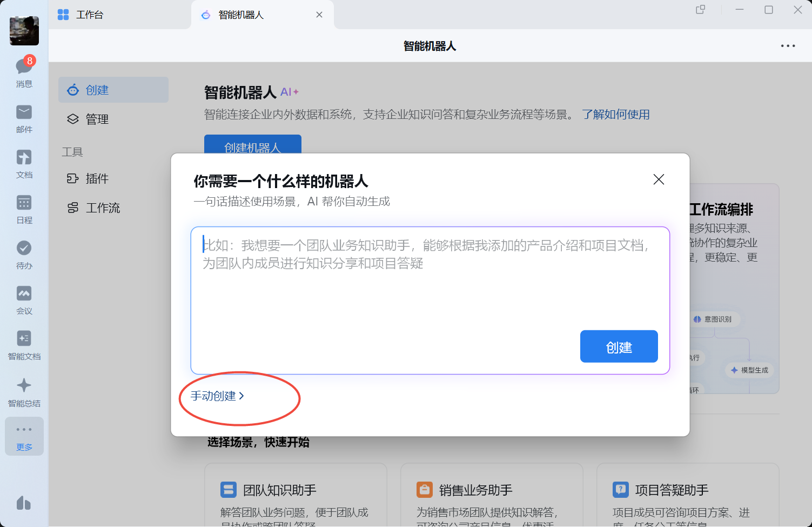Click the blue 创建 button in dialog
Image resolution: width=812 pixels, height=527 pixels.
[x=619, y=346]
